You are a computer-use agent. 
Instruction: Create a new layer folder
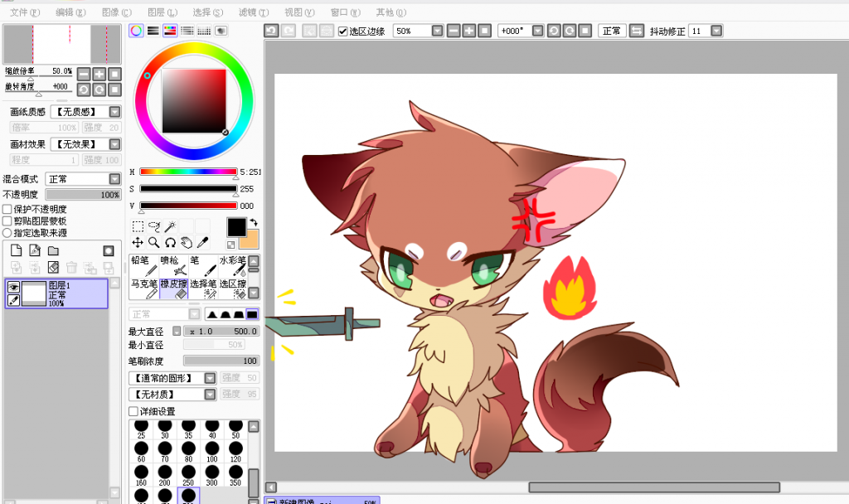pyautogui.click(x=53, y=250)
